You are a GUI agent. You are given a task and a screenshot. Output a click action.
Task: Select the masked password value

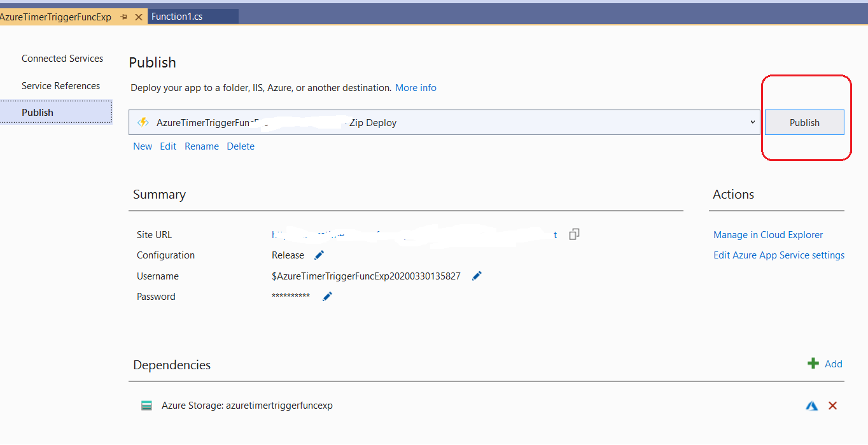click(x=291, y=296)
